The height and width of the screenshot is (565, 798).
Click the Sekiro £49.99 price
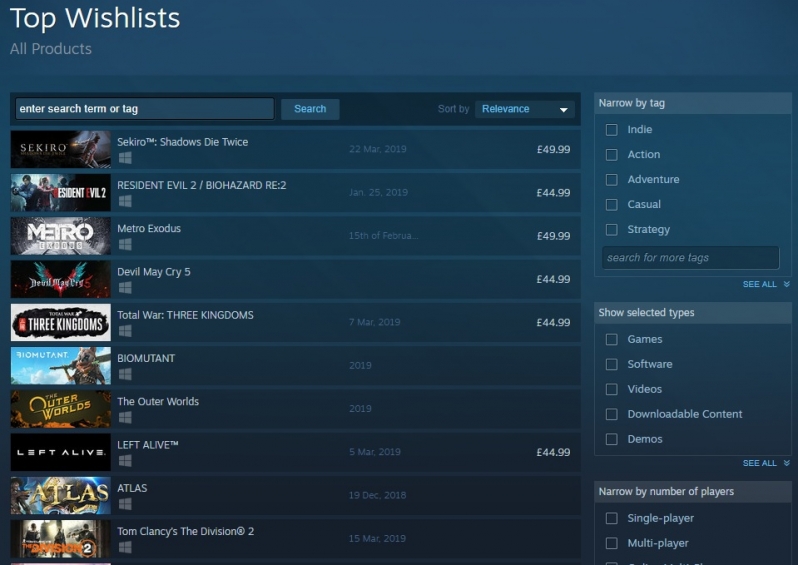click(x=553, y=149)
